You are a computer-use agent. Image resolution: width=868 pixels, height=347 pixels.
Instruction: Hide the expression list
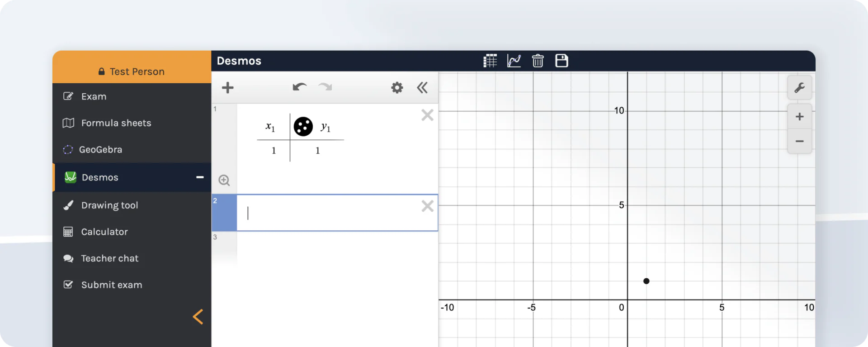pos(422,87)
